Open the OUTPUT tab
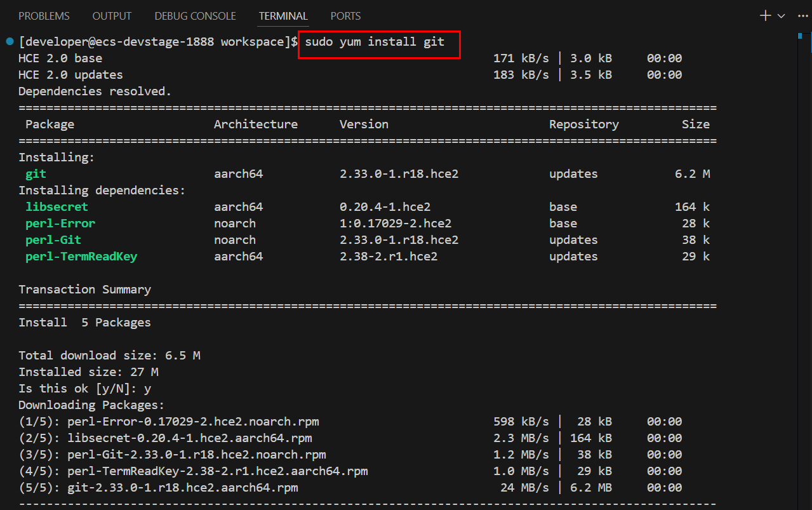The image size is (812, 510). [112, 16]
